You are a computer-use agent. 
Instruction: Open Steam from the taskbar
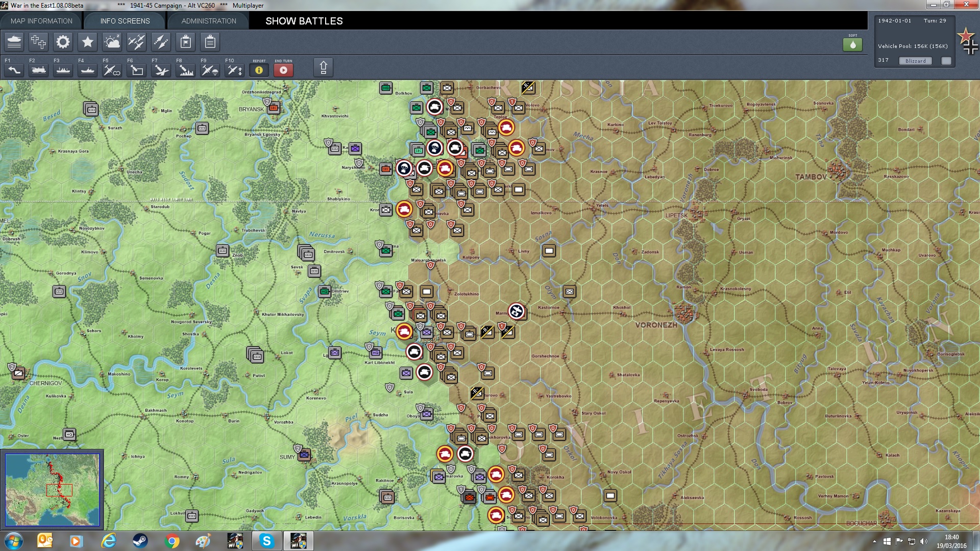[140, 541]
